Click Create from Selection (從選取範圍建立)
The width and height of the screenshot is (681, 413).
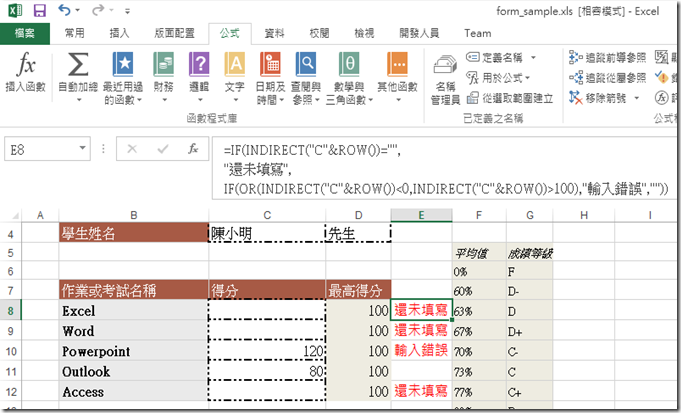pos(510,98)
